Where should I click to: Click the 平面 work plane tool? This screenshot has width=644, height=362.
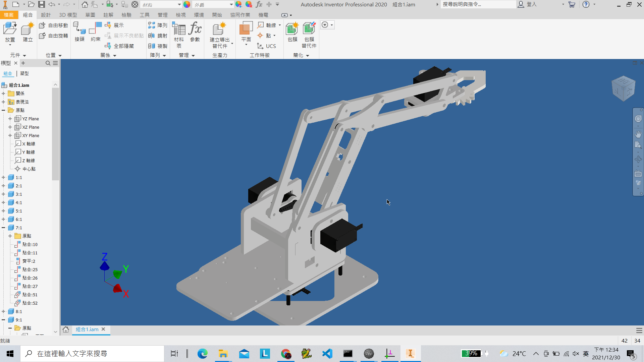(x=246, y=32)
